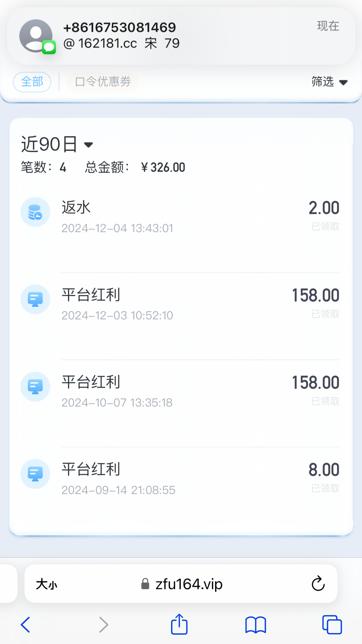The width and height of the screenshot is (362, 644).
Task: Tap the 返水 rebate coin icon
Action: coord(35,212)
